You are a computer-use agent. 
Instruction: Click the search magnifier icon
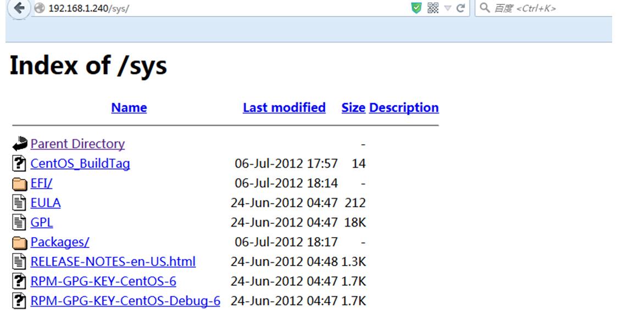(485, 8)
